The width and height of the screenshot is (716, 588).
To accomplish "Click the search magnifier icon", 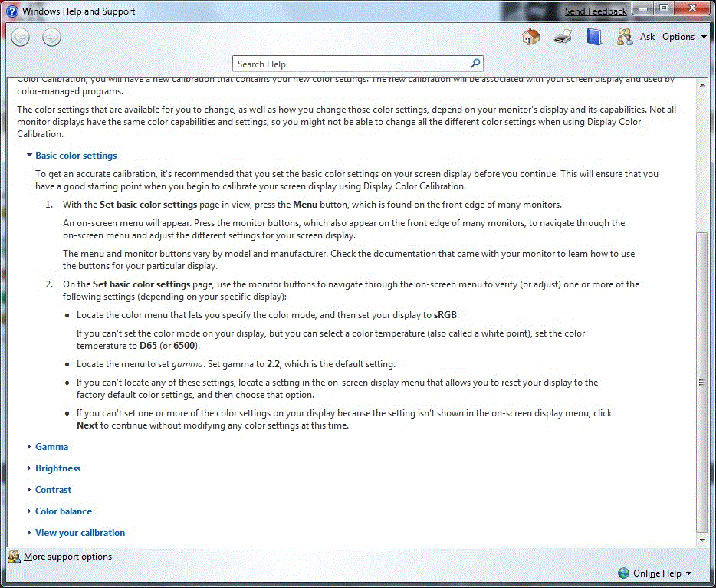I will [475, 64].
